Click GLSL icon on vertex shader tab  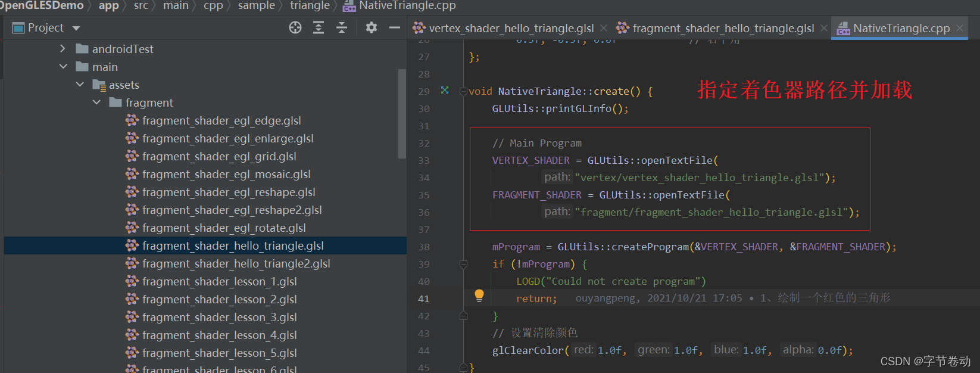click(x=419, y=28)
